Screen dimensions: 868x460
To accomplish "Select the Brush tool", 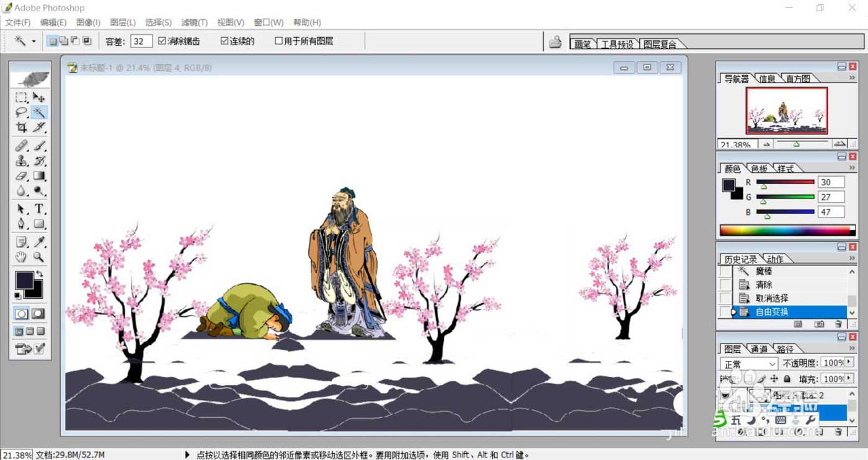I will pos(39,146).
